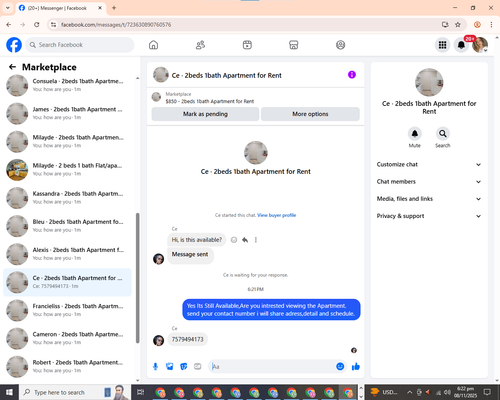Open the account profile picture menu
The image size is (500, 400).
pyautogui.click(x=480, y=45)
